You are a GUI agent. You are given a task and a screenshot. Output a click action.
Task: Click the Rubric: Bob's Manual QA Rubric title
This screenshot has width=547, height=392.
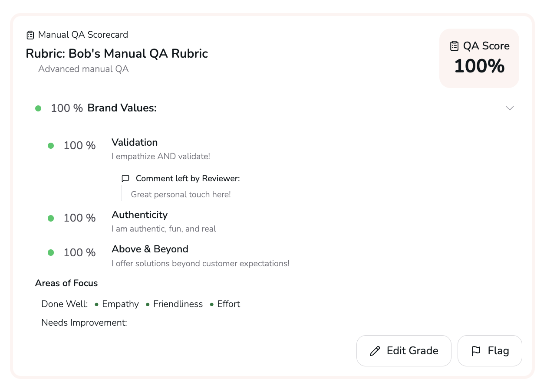(x=117, y=53)
